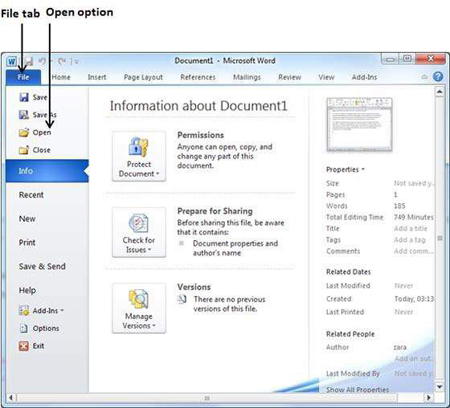The height and width of the screenshot is (408, 450).
Task: Click the Save As icon
Action: tap(24, 115)
